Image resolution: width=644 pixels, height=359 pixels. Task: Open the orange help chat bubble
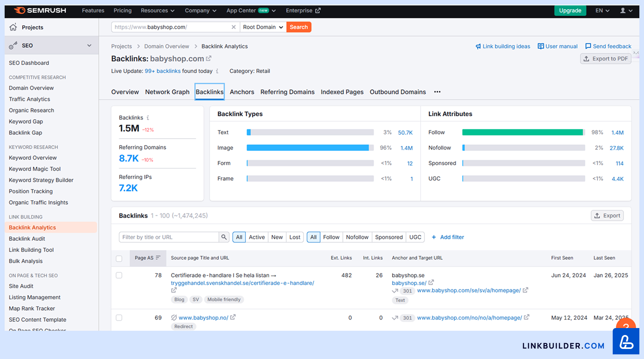(626, 324)
